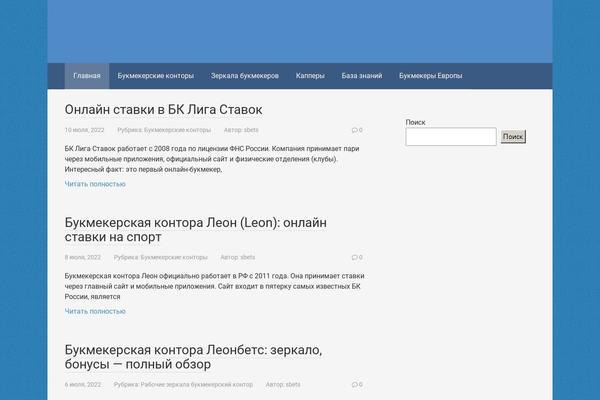Click date 8 июля, 2022
Screen dimensions: 600x400
pyautogui.click(x=83, y=258)
